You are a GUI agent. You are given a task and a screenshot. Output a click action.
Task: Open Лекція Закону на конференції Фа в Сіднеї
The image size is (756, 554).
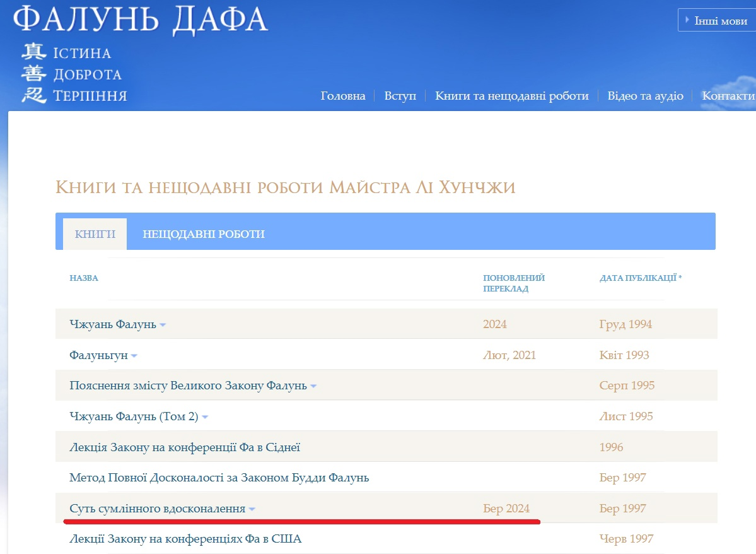[x=185, y=447]
